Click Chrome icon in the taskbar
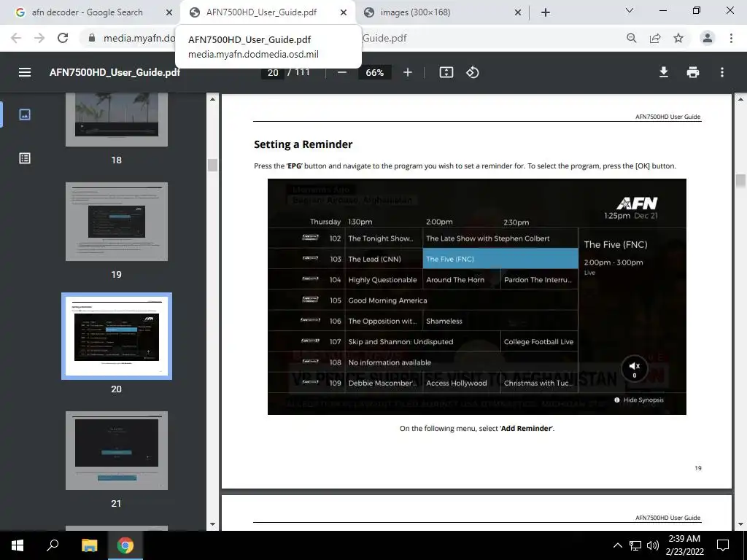 tap(125, 545)
